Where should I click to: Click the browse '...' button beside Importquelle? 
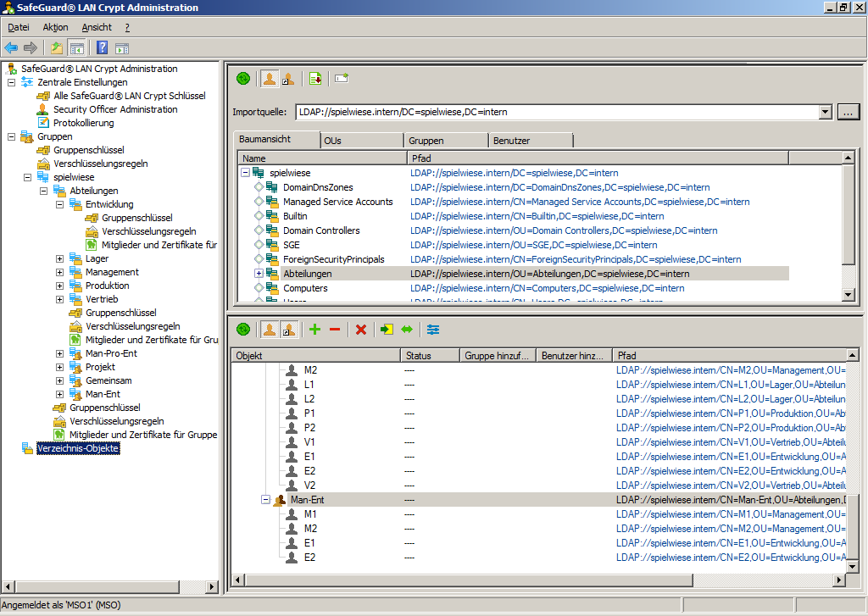pos(849,112)
